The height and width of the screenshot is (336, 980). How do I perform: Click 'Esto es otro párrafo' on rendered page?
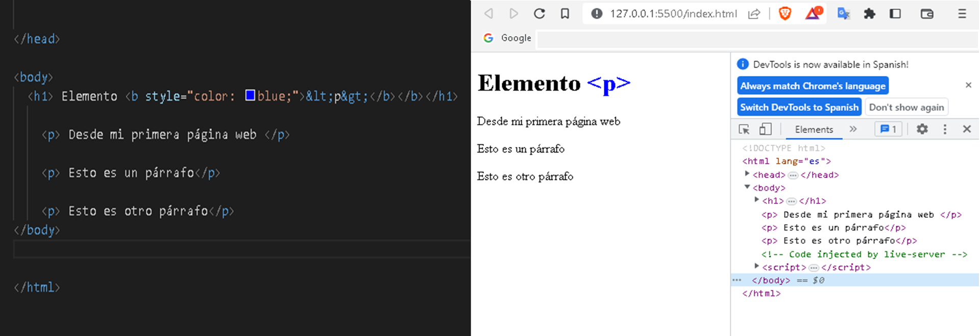click(x=525, y=176)
